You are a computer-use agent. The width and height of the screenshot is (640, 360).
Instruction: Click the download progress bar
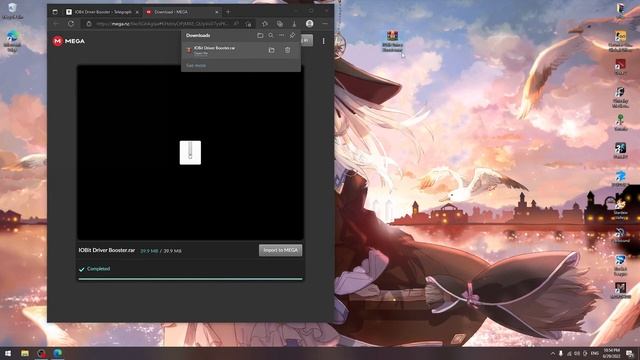190,279
